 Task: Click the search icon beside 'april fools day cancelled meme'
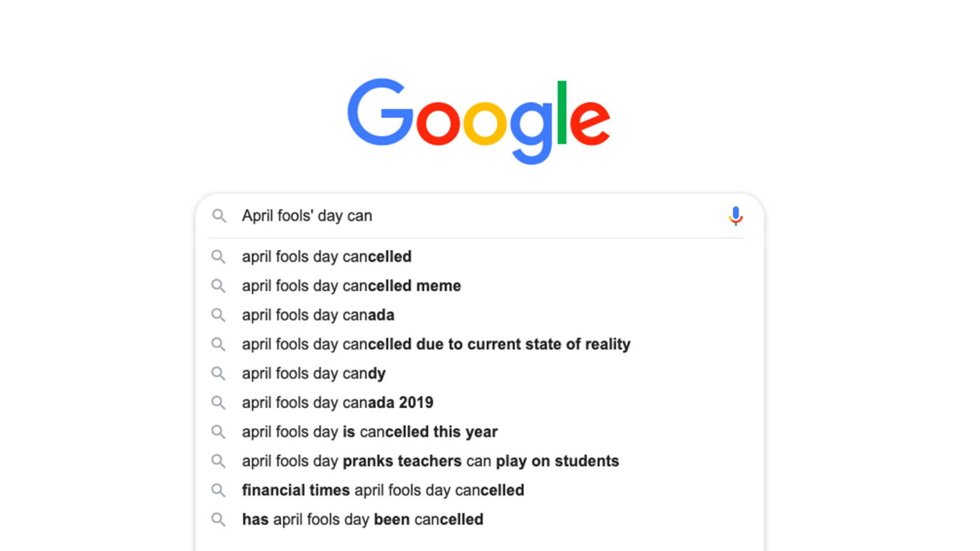click(219, 286)
